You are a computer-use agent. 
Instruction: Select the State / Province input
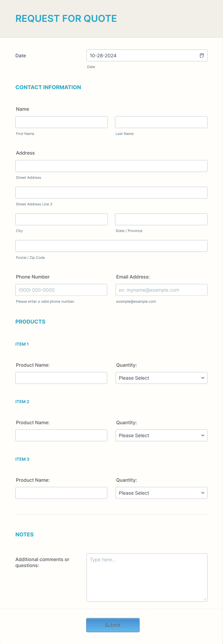[161, 219]
